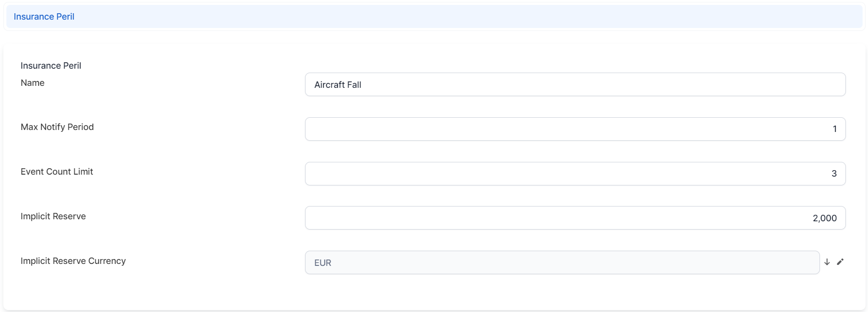
Task: Click the value 3 in Event Count Limit
Action: tap(834, 174)
